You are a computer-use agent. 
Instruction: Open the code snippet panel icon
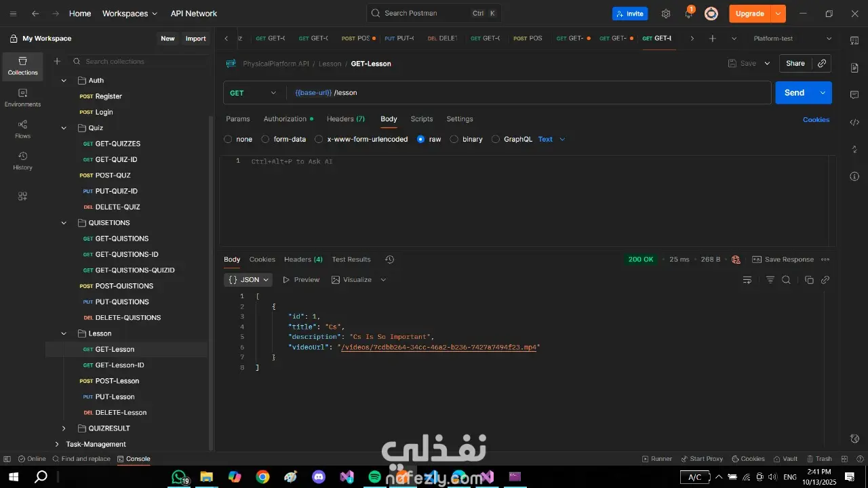(x=854, y=122)
